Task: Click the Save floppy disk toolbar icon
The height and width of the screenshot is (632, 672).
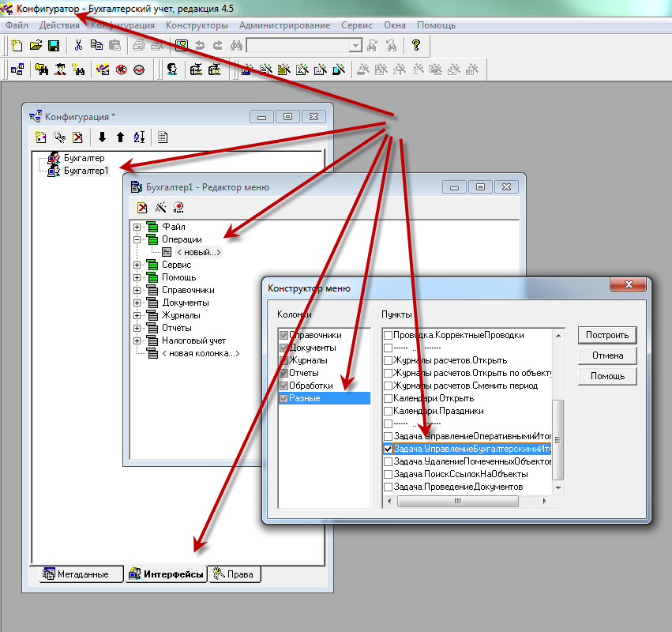Action: (54, 46)
